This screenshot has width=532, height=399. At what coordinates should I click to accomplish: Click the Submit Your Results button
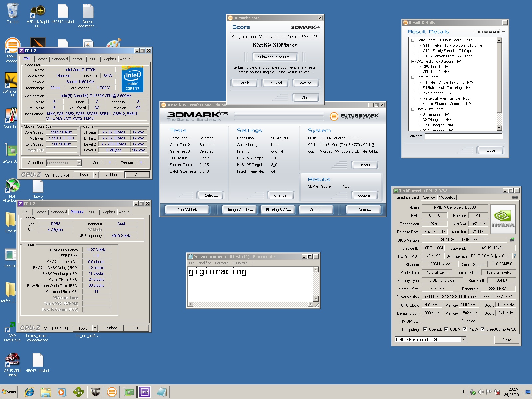pos(275,57)
